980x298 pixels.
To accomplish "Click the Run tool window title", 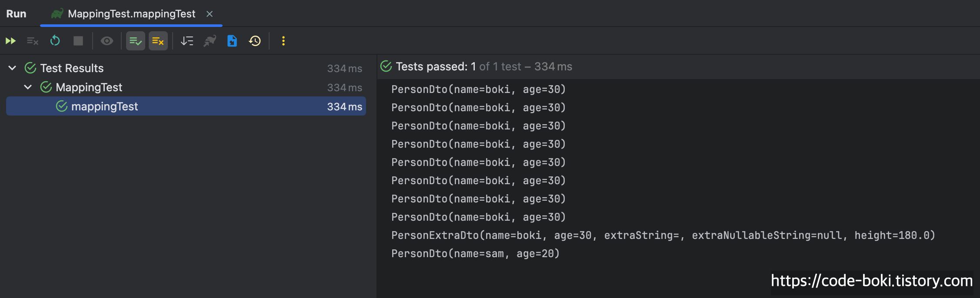I will pos(16,14).
